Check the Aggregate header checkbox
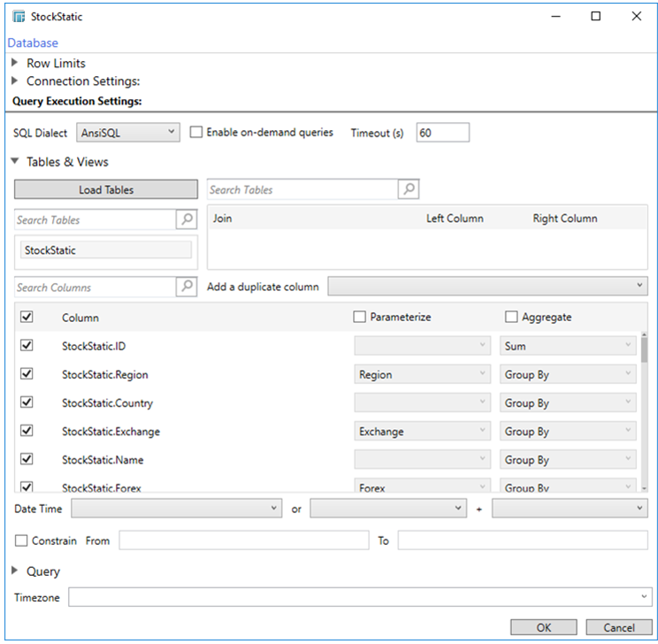Screen dimensions: 658x644 (x=511, y=317)
